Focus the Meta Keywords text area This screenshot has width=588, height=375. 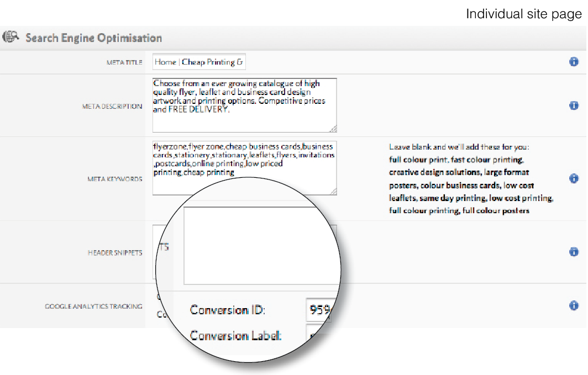click(243, 166)
